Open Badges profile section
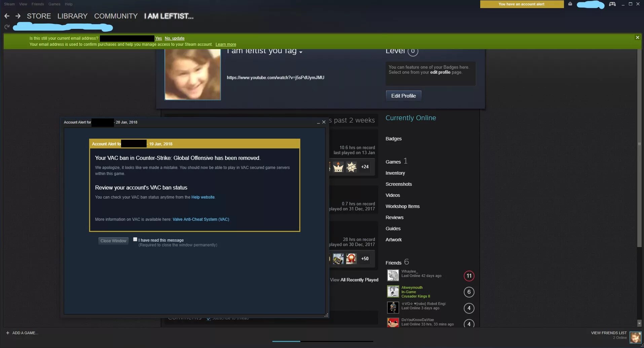Screen dimensions: 644x348 coord(393,139)
